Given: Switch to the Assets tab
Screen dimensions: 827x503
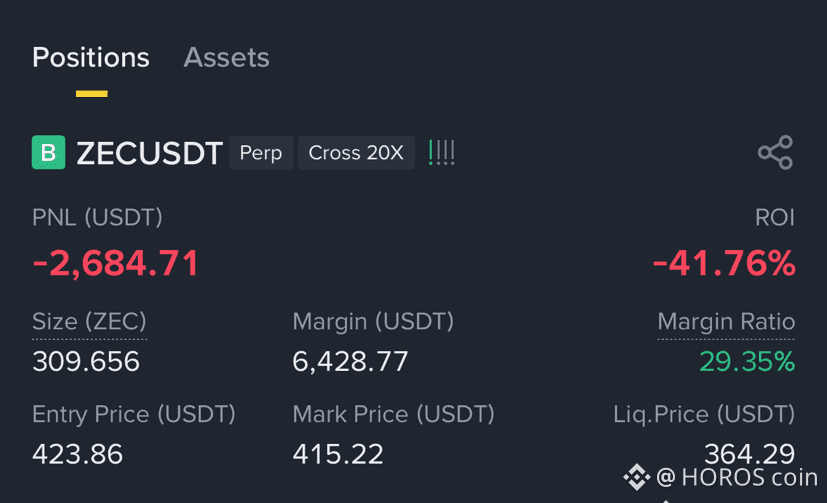Looking at the screenshot, I should (226, 57).
